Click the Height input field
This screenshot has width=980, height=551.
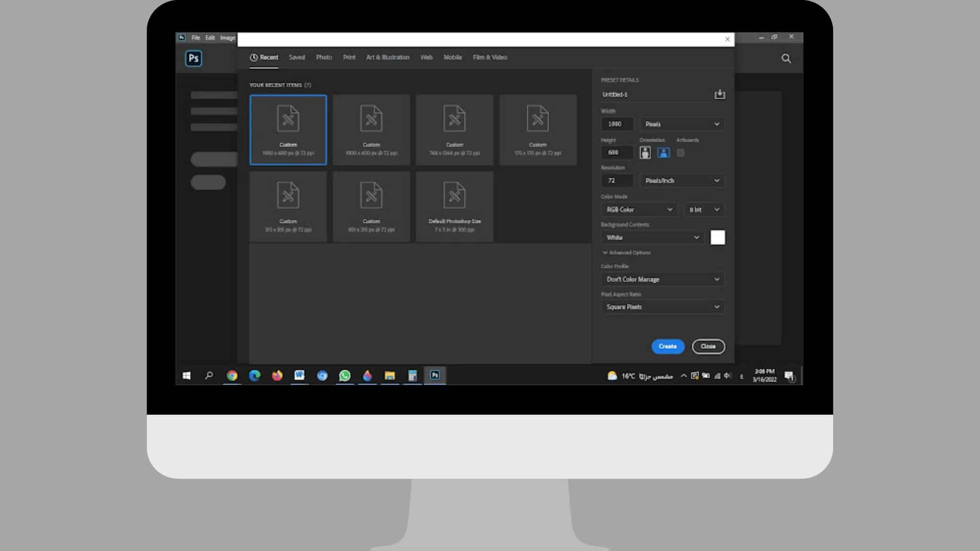[x=617, y=153]
